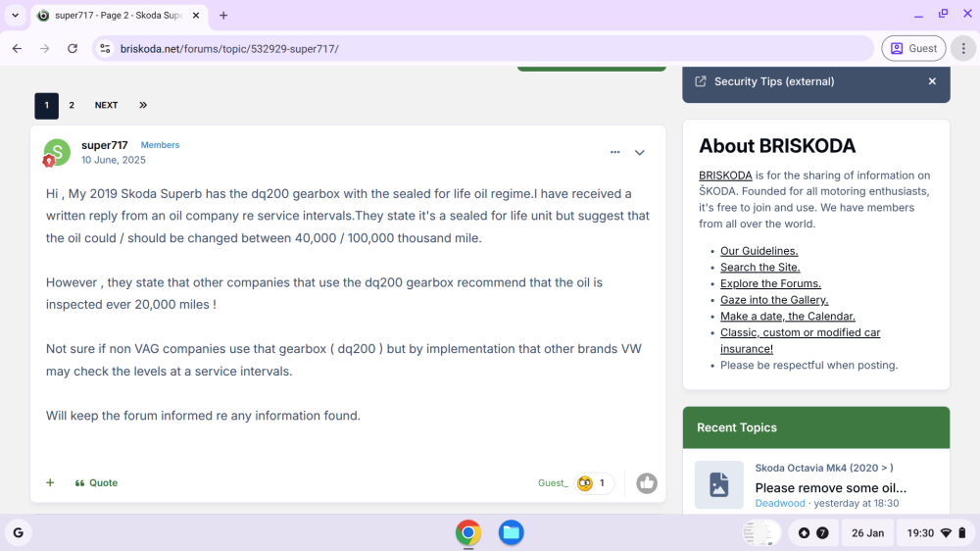Close the super717 tab
The width and height of the screenshot is (980, 551).
196,15
